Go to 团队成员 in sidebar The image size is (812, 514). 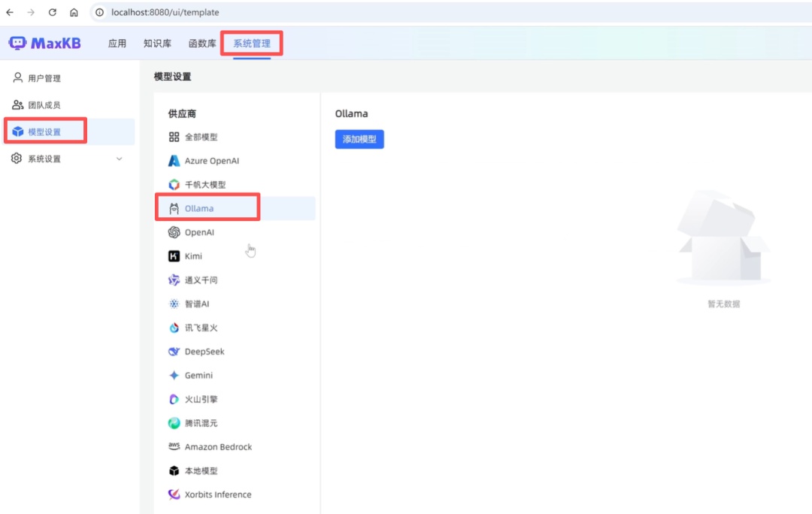44,105
